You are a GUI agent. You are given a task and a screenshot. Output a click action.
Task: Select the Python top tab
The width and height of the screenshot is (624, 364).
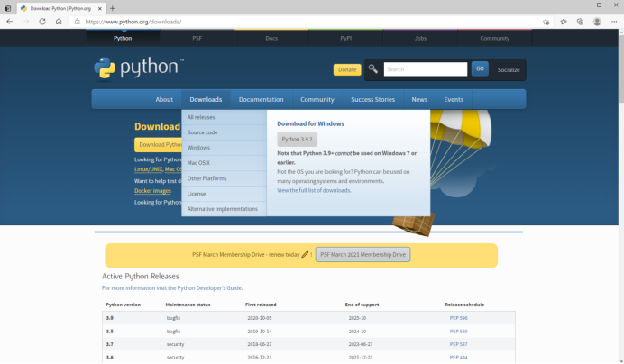coord(123,38)
